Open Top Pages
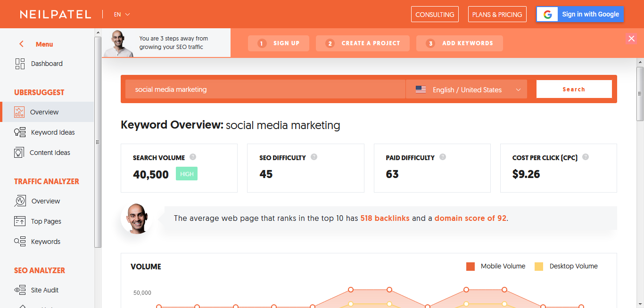Viewport: 644px width, 308px height. coord(47,221)
